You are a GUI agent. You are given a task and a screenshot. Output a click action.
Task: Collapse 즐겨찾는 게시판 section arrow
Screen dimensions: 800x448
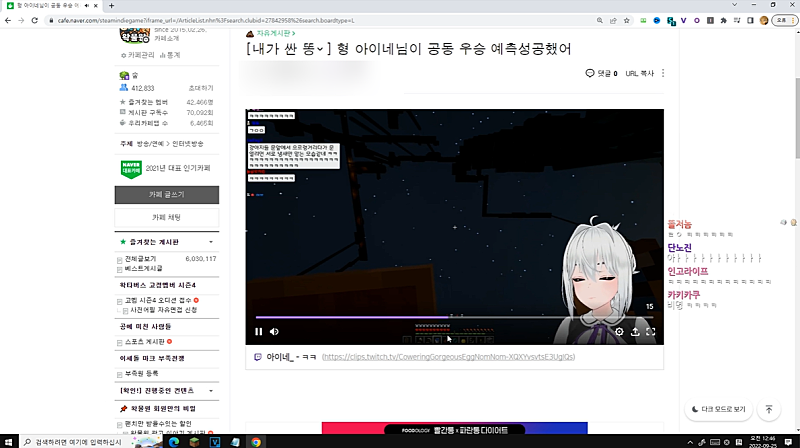tap(211, 242)
